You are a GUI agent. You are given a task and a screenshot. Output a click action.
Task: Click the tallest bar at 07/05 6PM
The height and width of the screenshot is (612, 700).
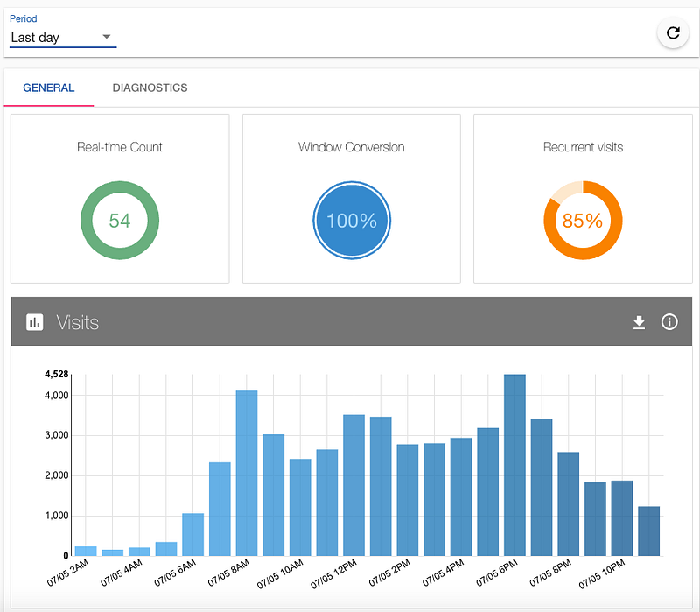[514, 465]
